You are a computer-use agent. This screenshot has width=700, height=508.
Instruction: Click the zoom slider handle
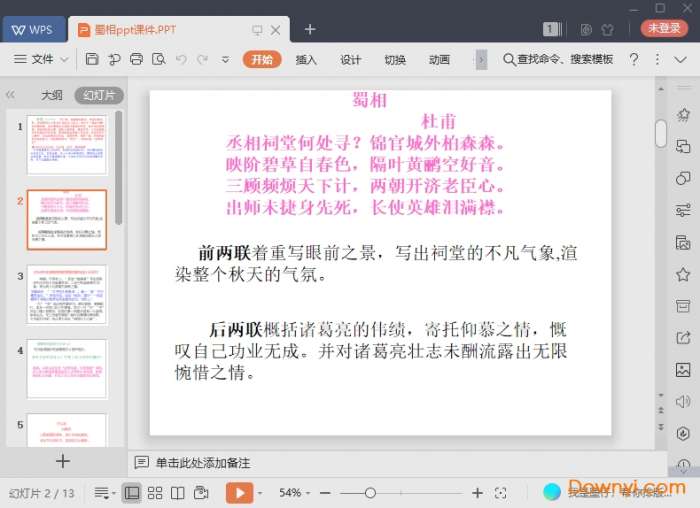pos(370,493)
